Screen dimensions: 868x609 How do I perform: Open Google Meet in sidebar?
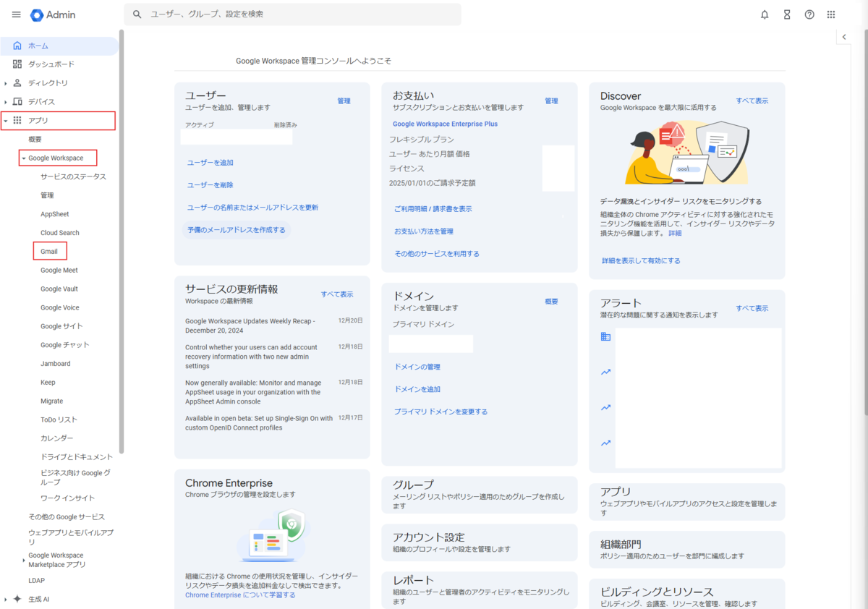pyautogui.click(x=59, y=271)
